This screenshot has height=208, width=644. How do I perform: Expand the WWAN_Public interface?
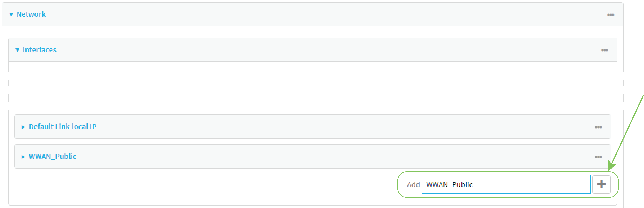pyautogui.click(x=23, y=157)
